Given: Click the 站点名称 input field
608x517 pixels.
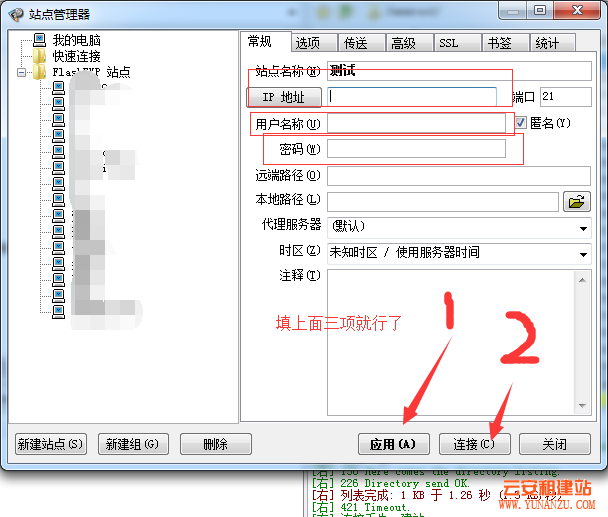Looking at the screenshot, I should pyautogui.click(x=459, y=71).
